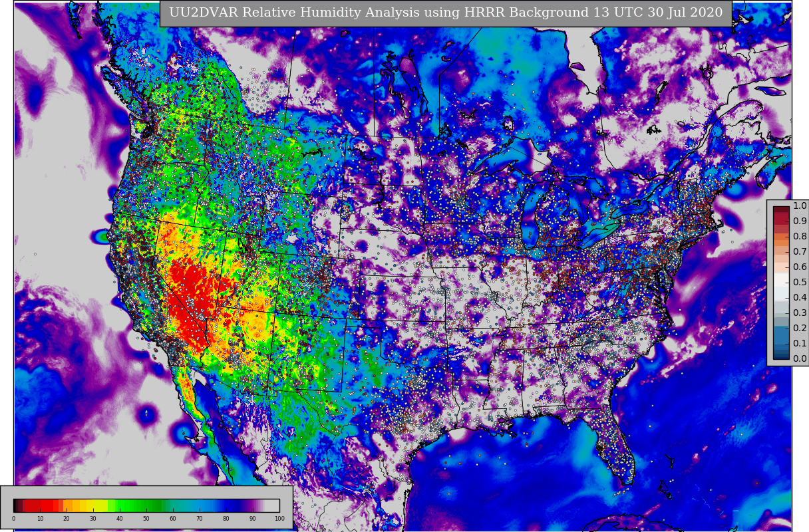Select the 1.0 label on right colorbar
This screenshot has height=532, width=809.
pyautogui.click(x=800, y=206)
